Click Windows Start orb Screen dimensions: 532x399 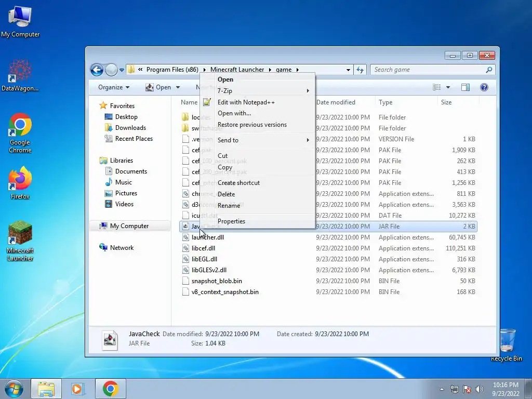(14, 389)
